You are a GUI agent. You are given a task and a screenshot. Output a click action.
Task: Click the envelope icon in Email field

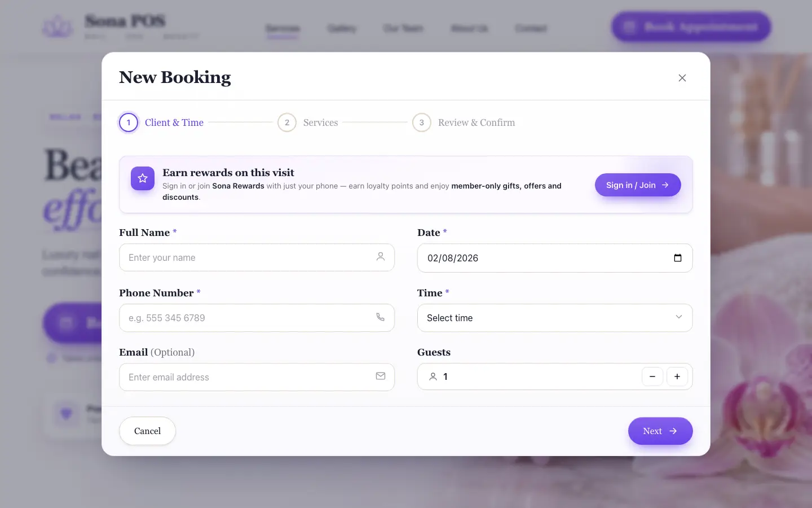click(381, 376)
